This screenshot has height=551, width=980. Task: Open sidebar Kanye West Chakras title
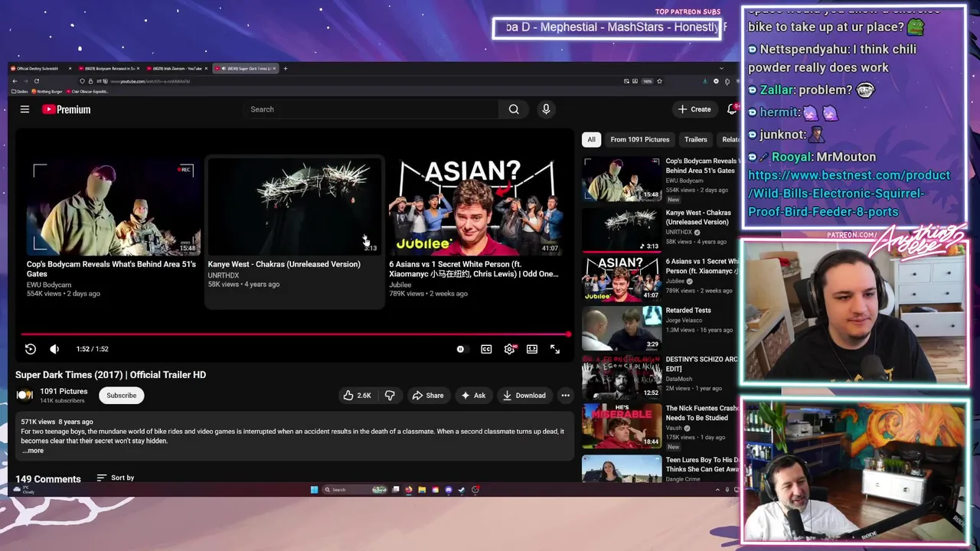click(698, 217)
